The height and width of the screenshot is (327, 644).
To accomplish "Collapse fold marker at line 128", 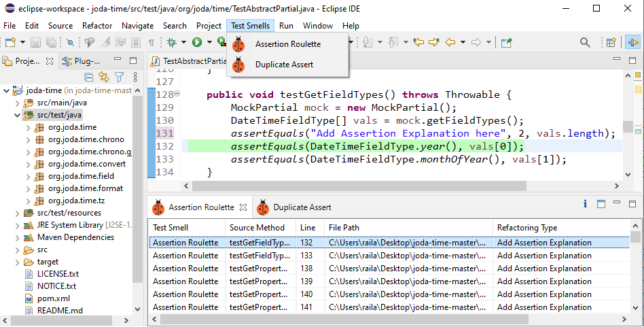I will [177, 94].
